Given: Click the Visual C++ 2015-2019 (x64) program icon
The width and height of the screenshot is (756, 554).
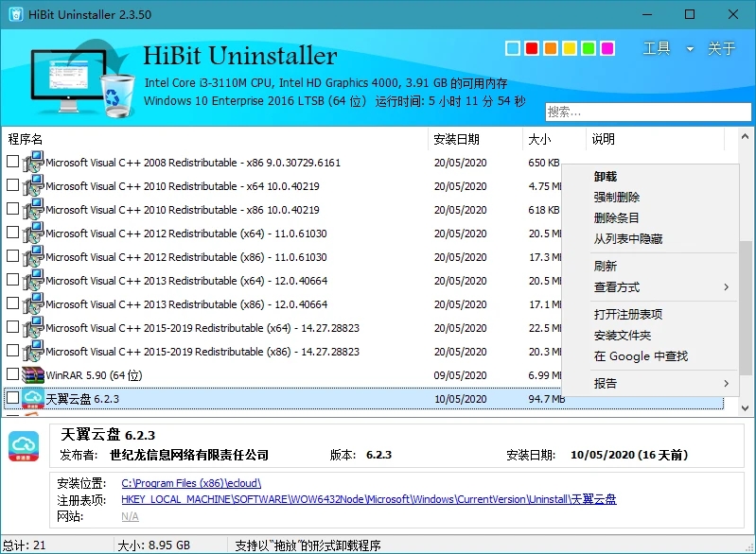Looking at the screenshot, I should (x=33, y=328).
